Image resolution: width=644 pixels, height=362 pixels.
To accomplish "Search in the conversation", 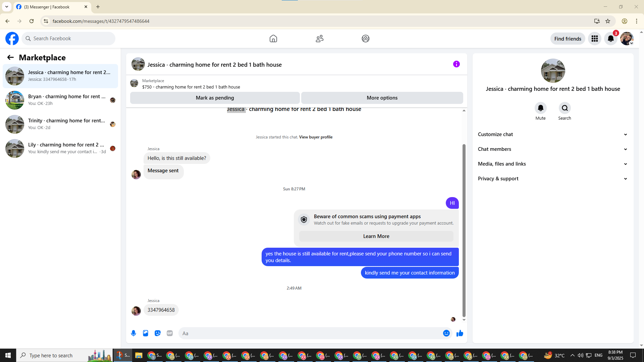I will click(565, 108).
